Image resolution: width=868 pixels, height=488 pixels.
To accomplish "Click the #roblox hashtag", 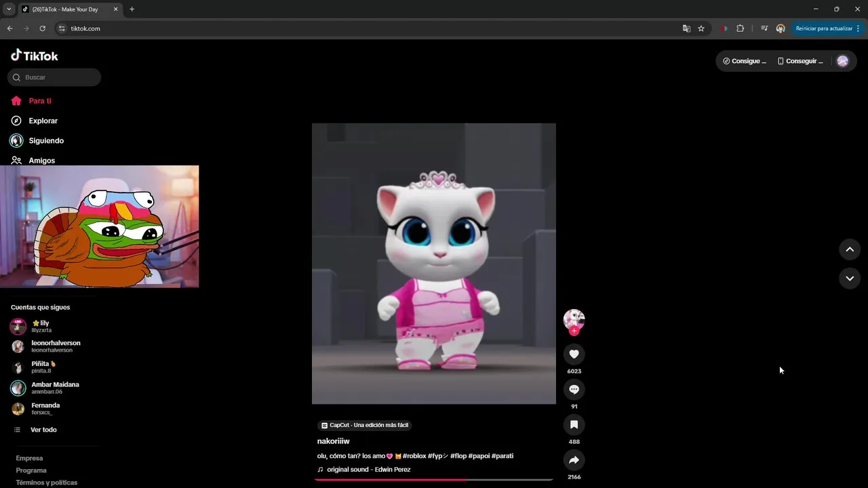I will (x=414, y=456).
